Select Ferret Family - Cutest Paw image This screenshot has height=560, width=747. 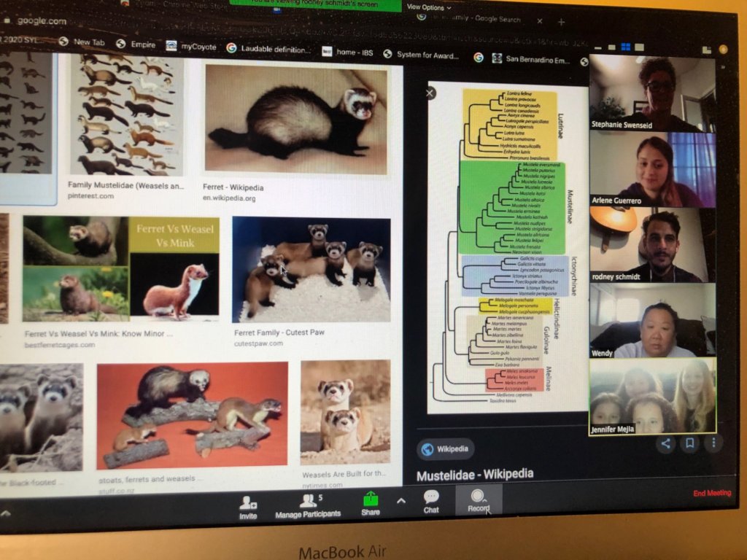click(x=311, y=270)
